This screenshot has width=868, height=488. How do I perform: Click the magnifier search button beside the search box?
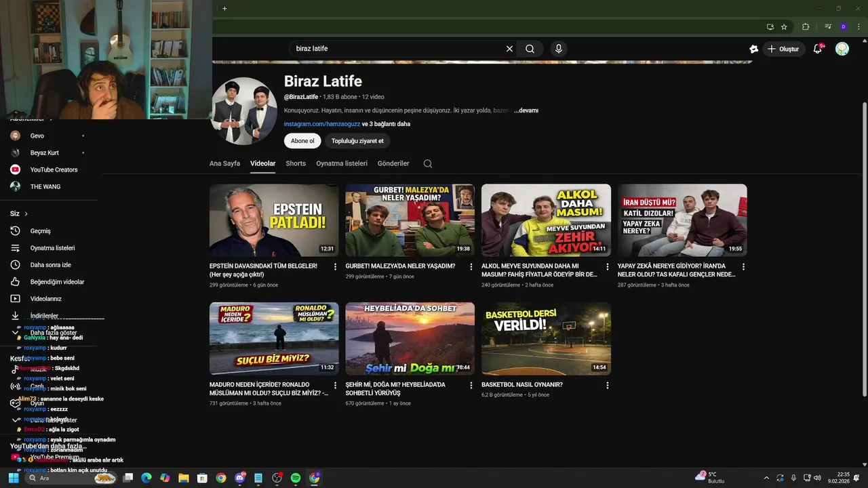530,49
